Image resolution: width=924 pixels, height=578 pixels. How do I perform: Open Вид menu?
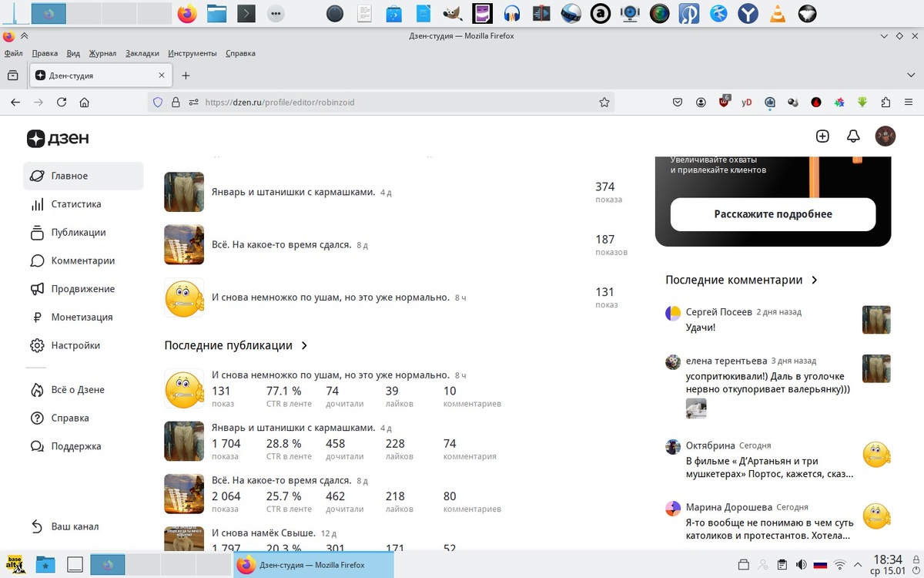coord(73,53)
